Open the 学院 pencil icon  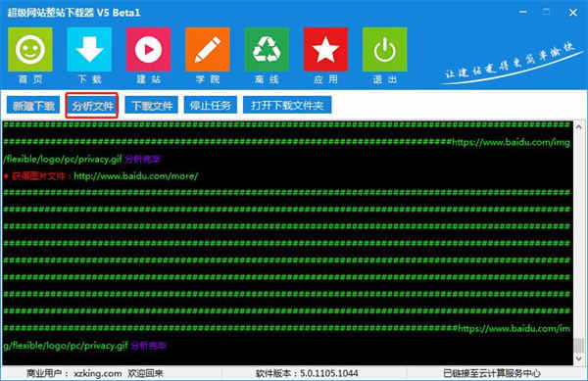pyautogui.click(x=208, y=49)
